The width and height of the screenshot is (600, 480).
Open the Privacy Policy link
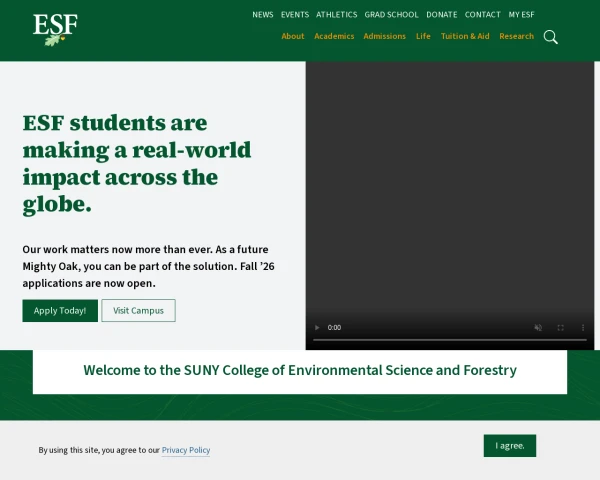186,450
